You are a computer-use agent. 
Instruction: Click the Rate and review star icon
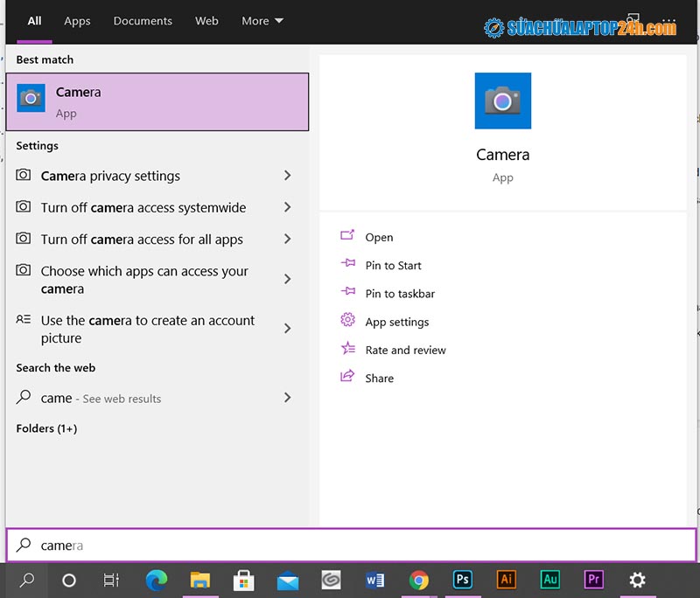[347, 348]
